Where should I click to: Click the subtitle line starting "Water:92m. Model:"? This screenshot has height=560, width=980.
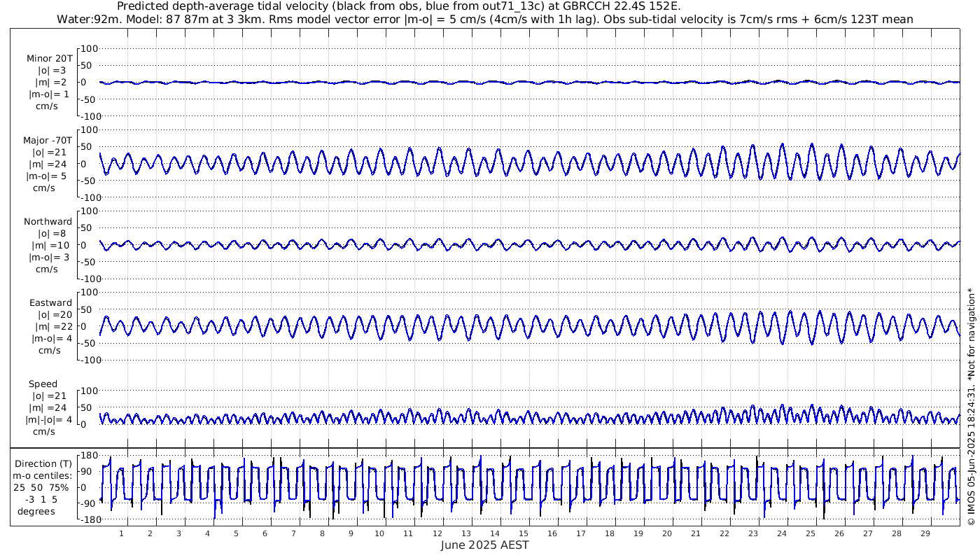pyautogui.click(x=485, y=19)
